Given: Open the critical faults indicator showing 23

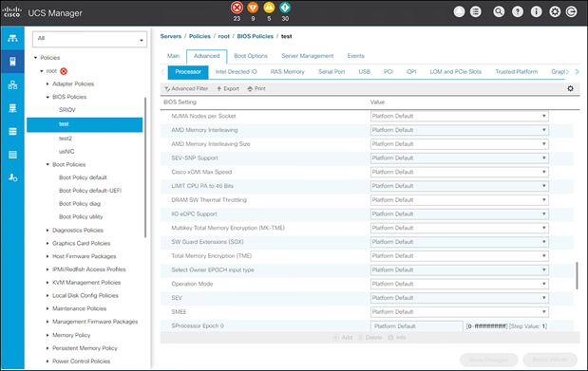Looking at the screenshot, I should click(x=237, y=8).
